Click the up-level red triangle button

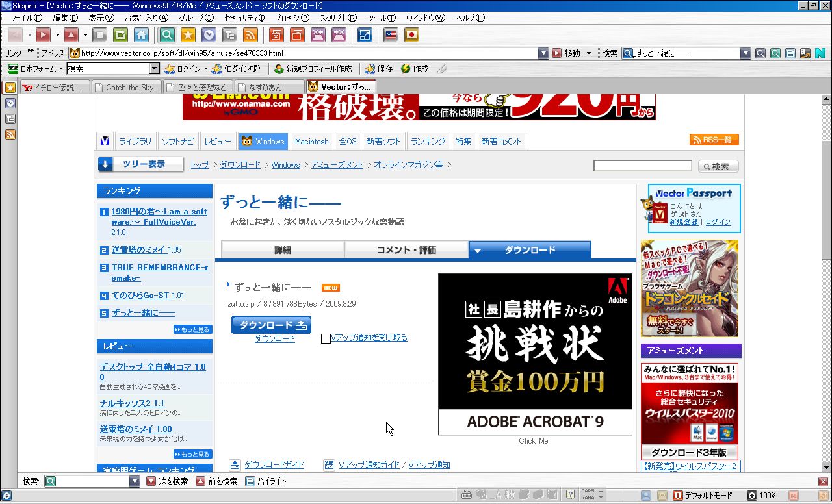(71, 35)
